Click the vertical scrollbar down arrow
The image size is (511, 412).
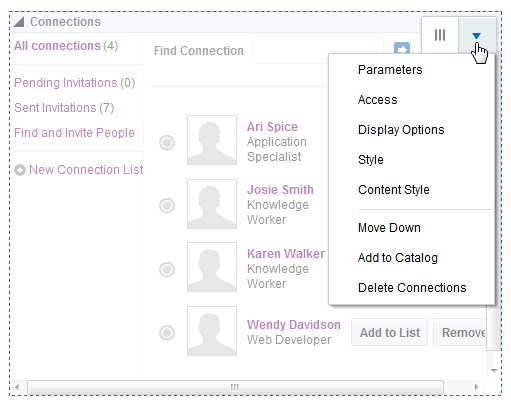click(x=494, y=370)
